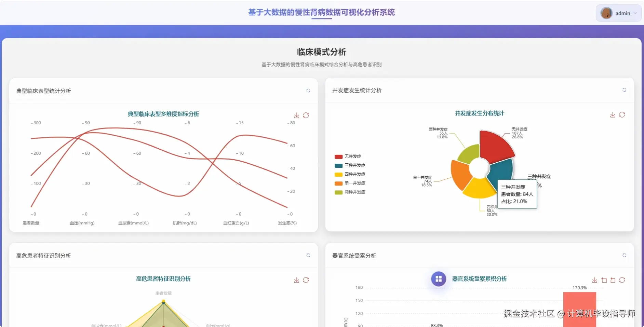
Task: Click the 基于大数据的慢性肾病数据可视化分析系统 nav title
Action: pyautogui.click(x=321, y=13)
